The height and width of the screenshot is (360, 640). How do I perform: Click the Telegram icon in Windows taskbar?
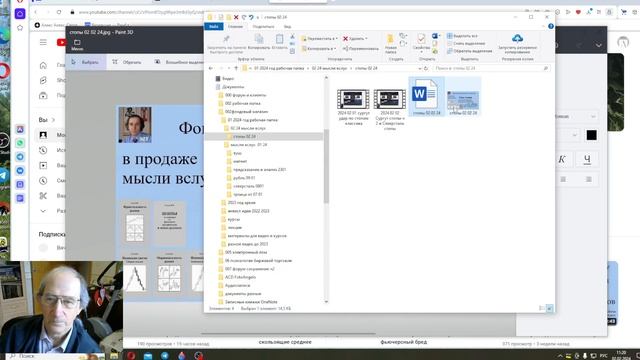164,356
